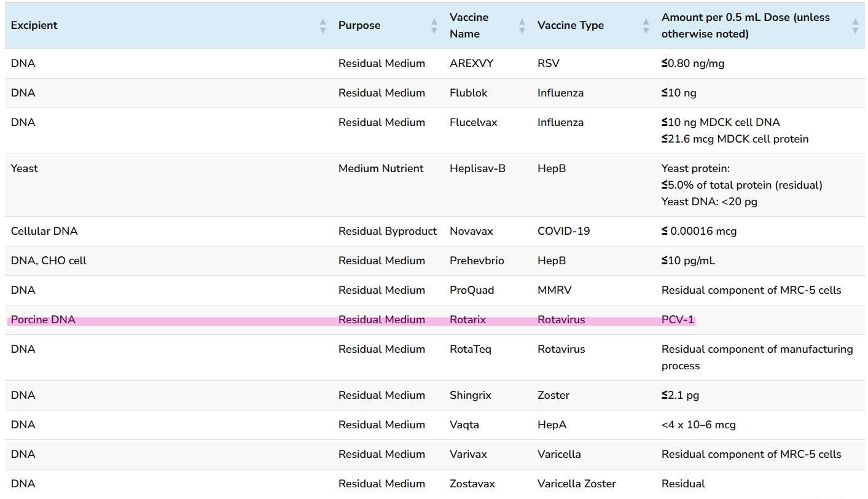Select the Shingrix vaccine name cell
The image size is (868, 499).
point(471,395)
